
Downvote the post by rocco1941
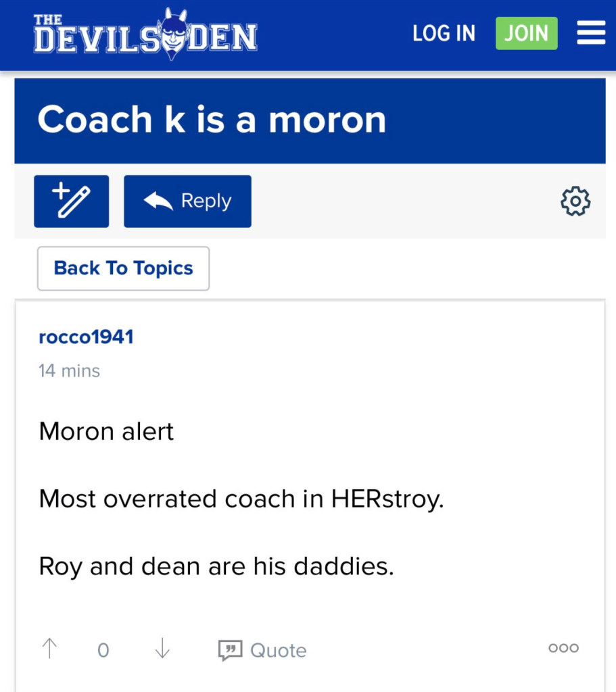pyautogui.click(x=162, y=649)
